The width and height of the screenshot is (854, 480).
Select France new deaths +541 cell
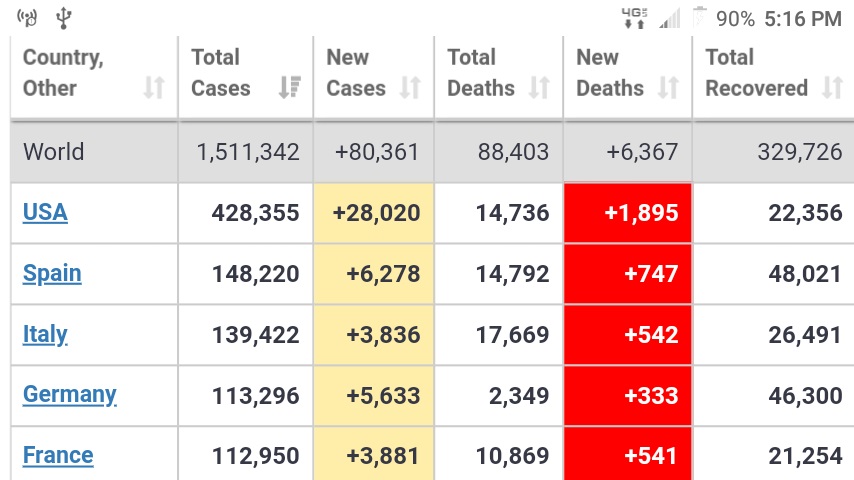pyautogui.click(x=628, y=454)
